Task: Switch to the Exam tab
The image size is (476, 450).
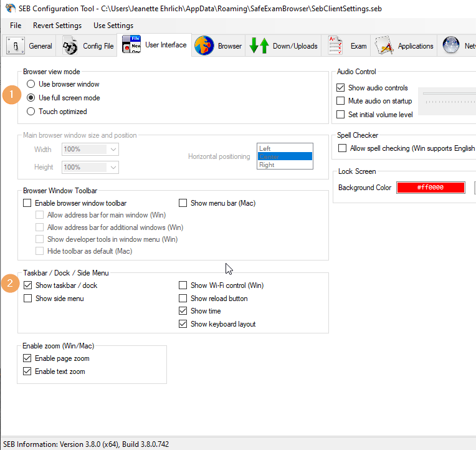Action: [x=346, y=46]
